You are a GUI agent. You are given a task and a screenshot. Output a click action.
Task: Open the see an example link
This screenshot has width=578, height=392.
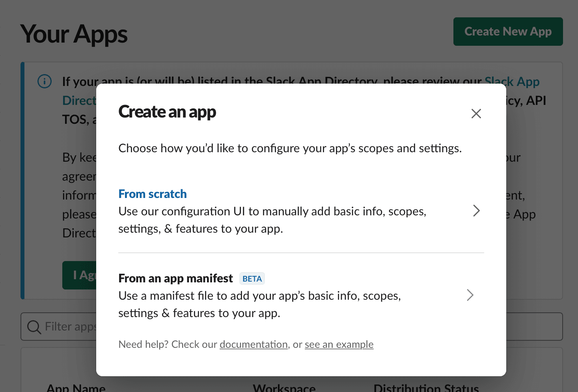(339, 344)
